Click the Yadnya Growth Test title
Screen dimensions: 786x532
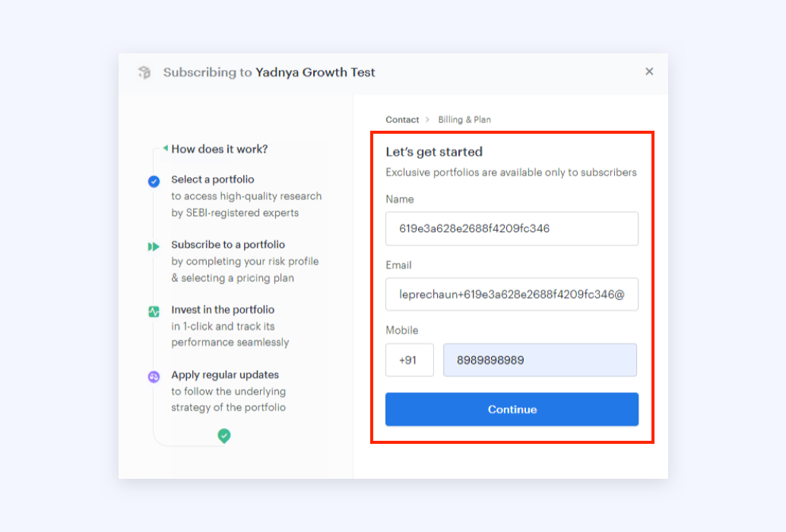(x=315, y=72)
